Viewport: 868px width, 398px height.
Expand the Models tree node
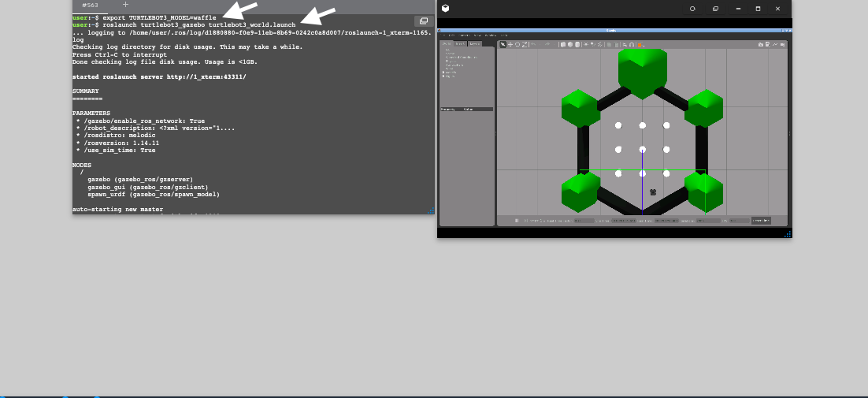pos(443,72)
